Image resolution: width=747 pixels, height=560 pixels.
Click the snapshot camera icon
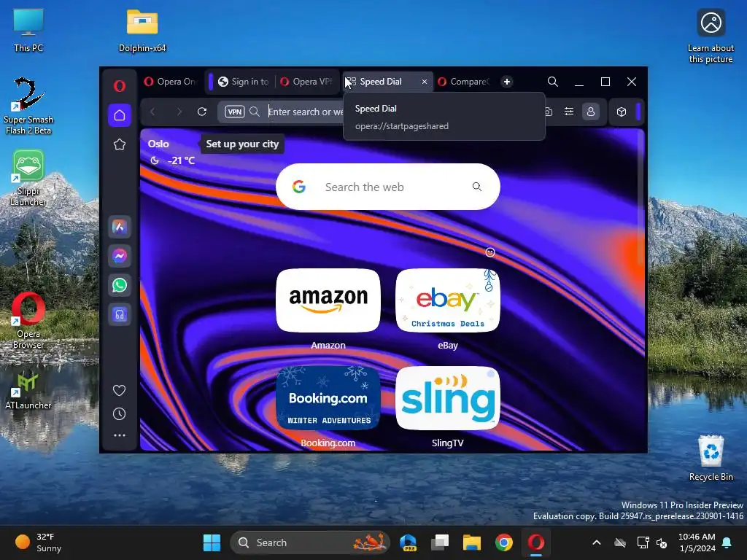(549, 112)
